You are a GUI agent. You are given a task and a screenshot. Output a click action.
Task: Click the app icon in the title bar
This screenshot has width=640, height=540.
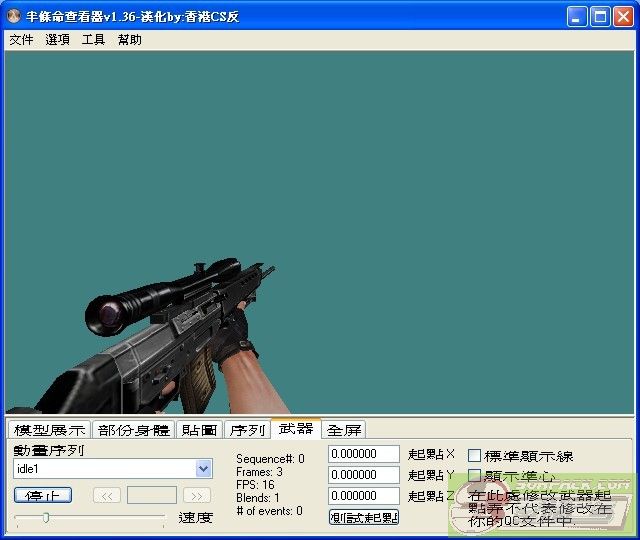point(13,16)
